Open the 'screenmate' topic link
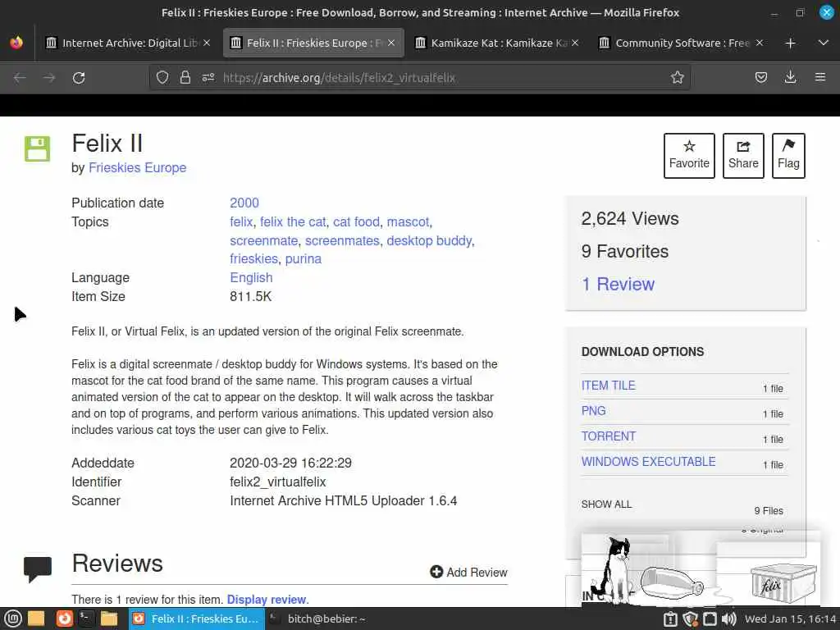The width and height of the screenshot is (840, 630). pyautogui.click(x=263, y=240)
